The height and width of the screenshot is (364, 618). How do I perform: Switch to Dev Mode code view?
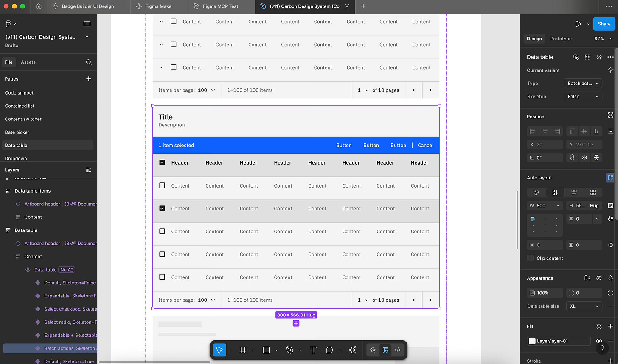(397, 350)
